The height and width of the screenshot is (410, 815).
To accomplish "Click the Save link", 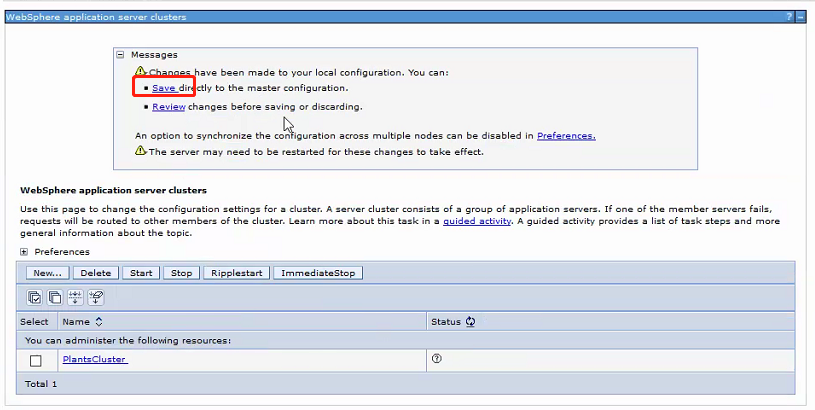I will pos(164,88).
